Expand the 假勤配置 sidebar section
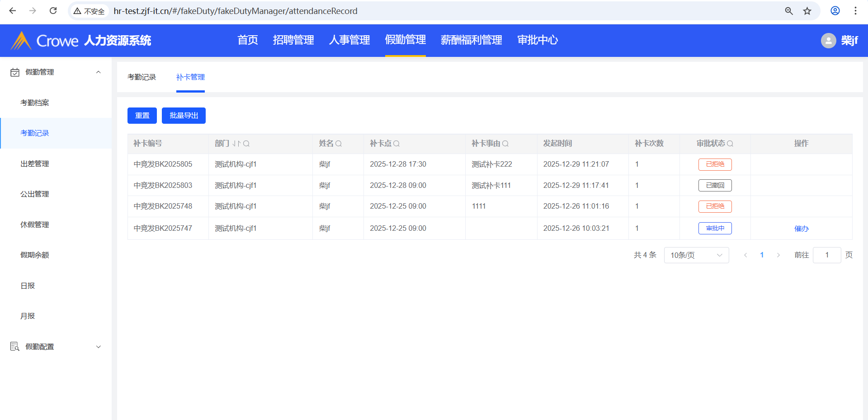This screenshot has height=420, width=868. pyautogui.click(x=98, y=347)
